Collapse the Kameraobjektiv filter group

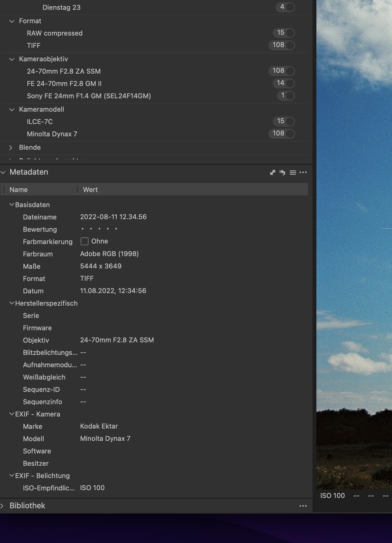click(12, 59)
